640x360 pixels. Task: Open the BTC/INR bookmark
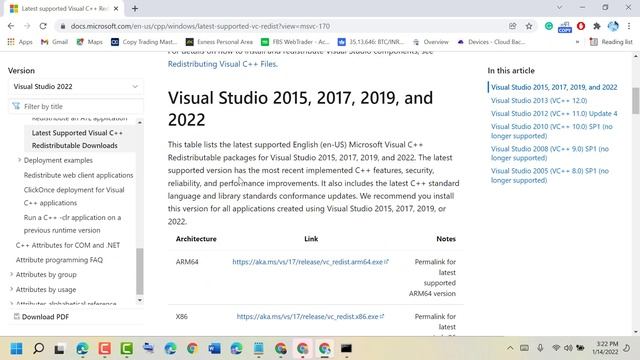pyautogui.click(x=371, y=42)
